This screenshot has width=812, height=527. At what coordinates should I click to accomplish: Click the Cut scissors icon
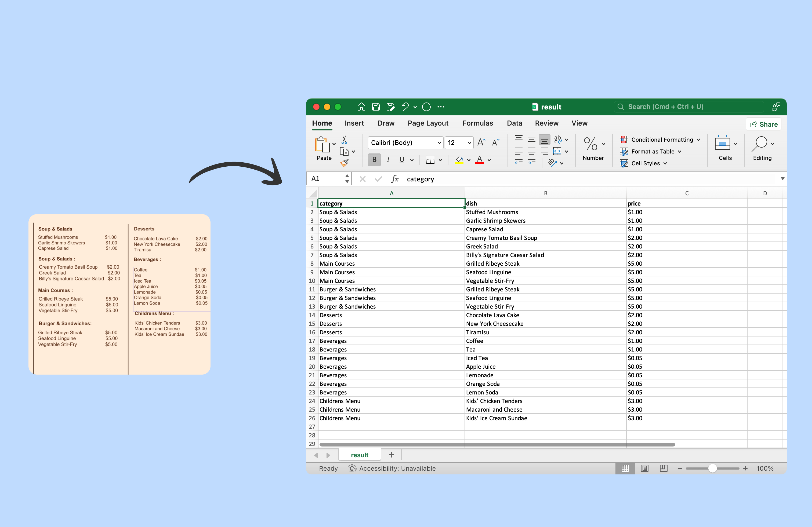344,140
